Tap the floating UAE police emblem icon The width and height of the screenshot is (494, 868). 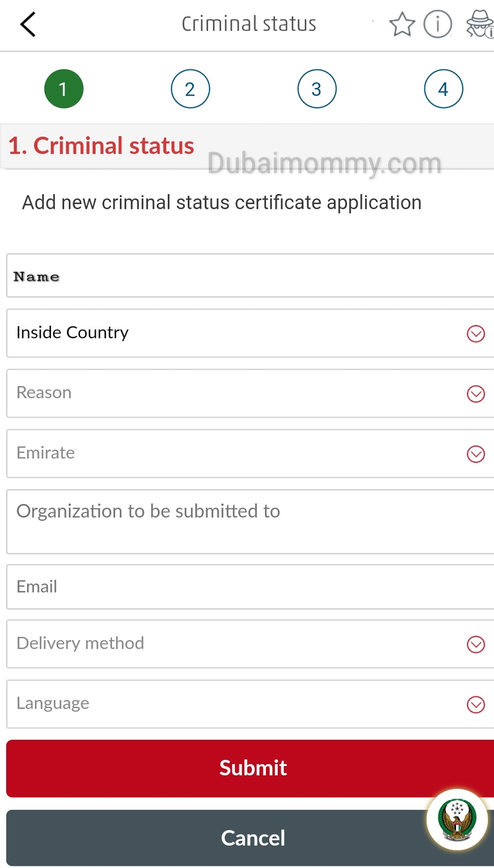pyautogui.click(x=457, y=819)
